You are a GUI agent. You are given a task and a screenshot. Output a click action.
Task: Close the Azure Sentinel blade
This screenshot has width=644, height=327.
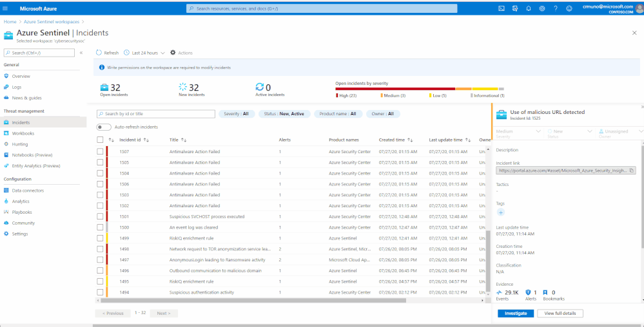pos(634,33)
